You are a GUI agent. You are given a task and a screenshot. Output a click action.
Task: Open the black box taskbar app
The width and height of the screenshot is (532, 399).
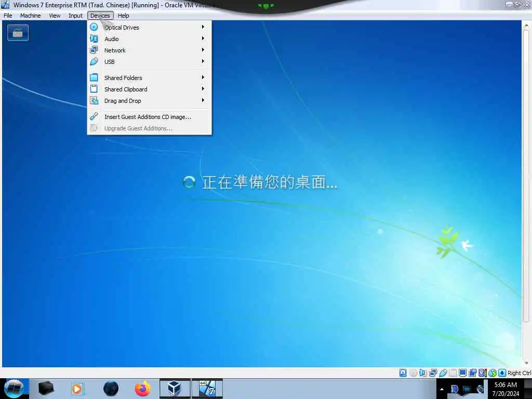[x=46, y=389]
